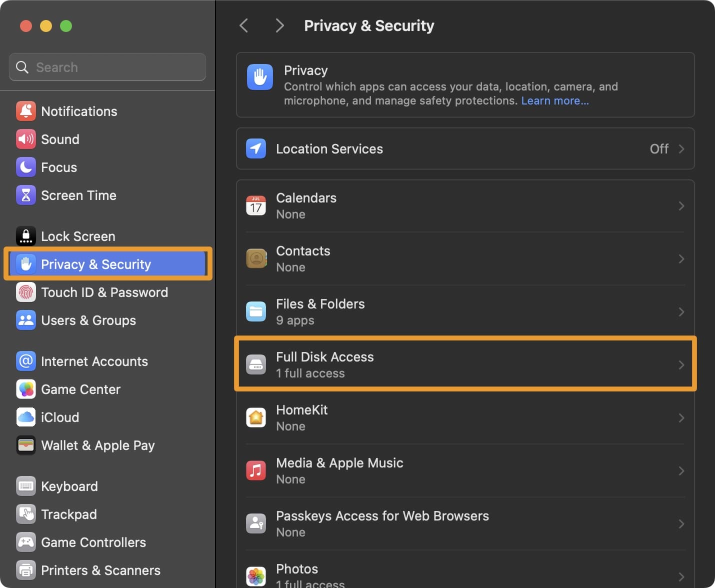
Task: Click the Files & Folders folder icon
Action: pos(256,311)
